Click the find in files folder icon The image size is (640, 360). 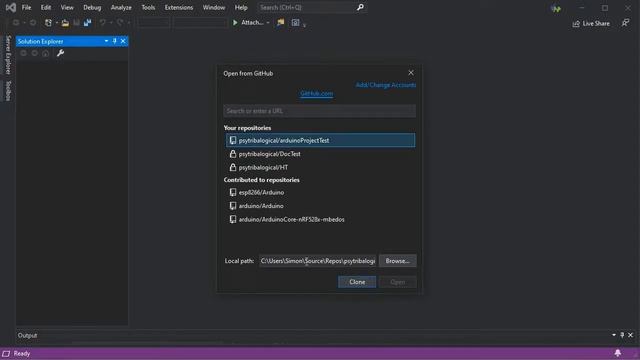tap(280, 23)
